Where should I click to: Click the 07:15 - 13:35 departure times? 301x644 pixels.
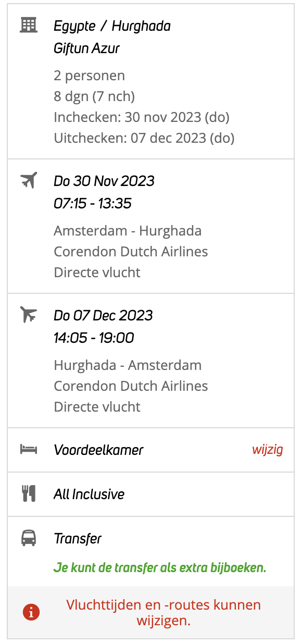(93, 203)
